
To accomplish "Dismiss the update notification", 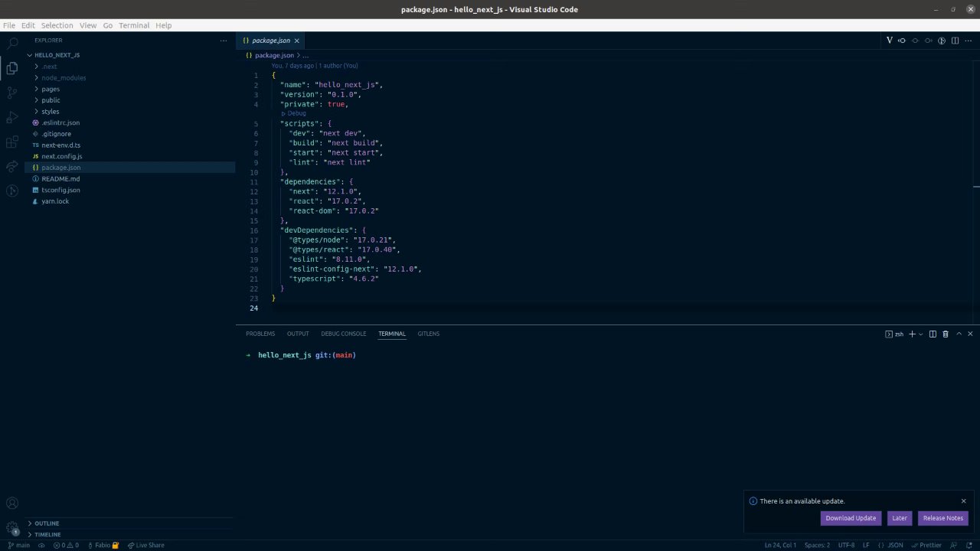I will pos(964,501).
